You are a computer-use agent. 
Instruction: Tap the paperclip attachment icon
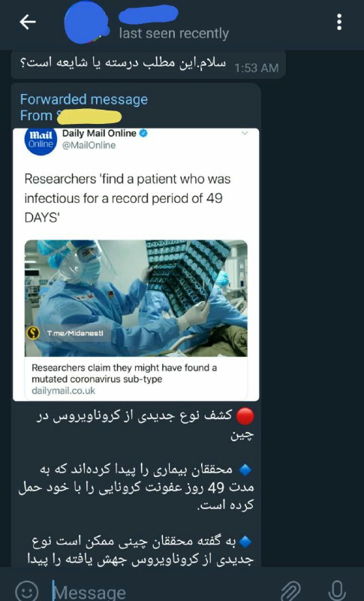[x=290, y=590]
